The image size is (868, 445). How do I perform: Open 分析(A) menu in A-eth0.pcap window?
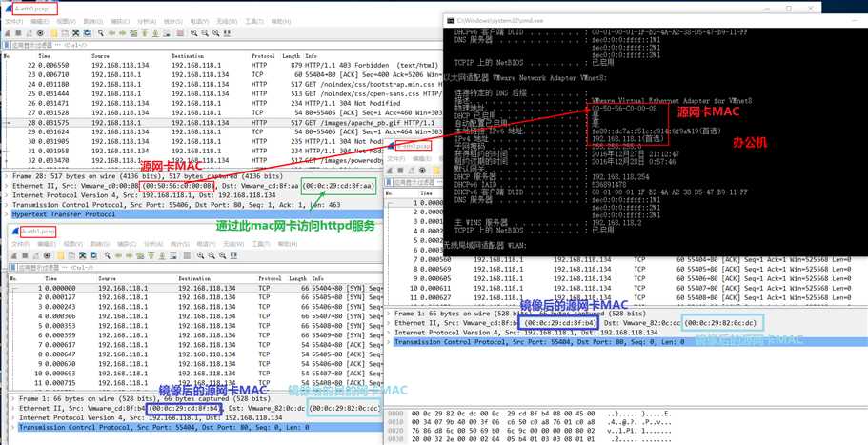click(147, 22)
